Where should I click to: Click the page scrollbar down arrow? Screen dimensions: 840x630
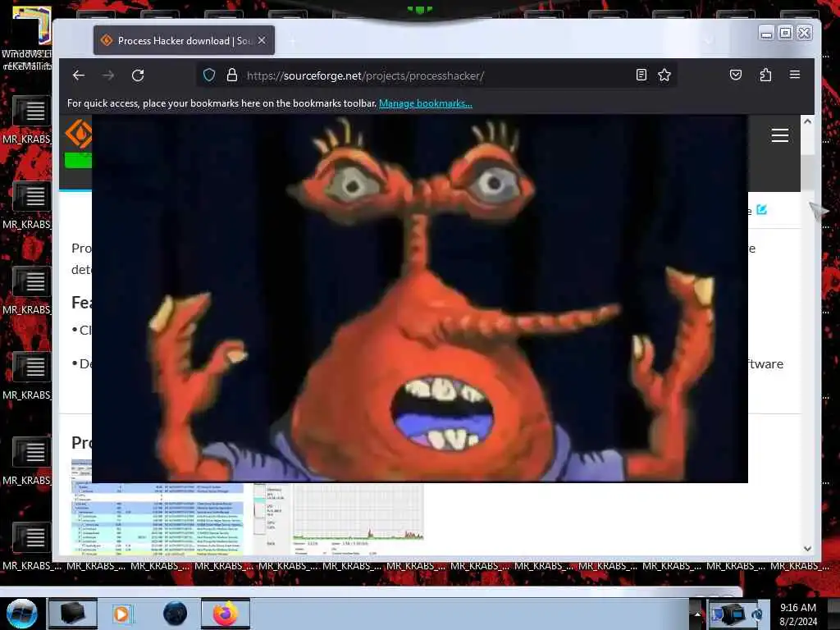[807, 549]
